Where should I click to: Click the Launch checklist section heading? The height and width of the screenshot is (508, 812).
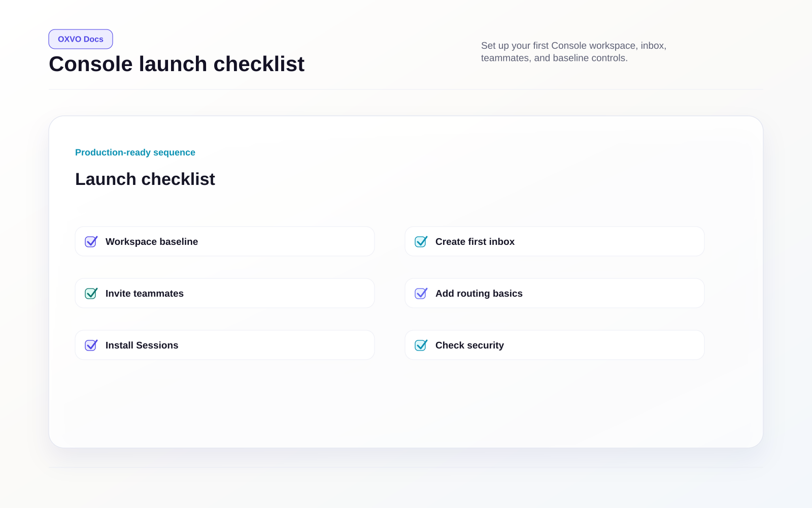(x=145, y=179)
